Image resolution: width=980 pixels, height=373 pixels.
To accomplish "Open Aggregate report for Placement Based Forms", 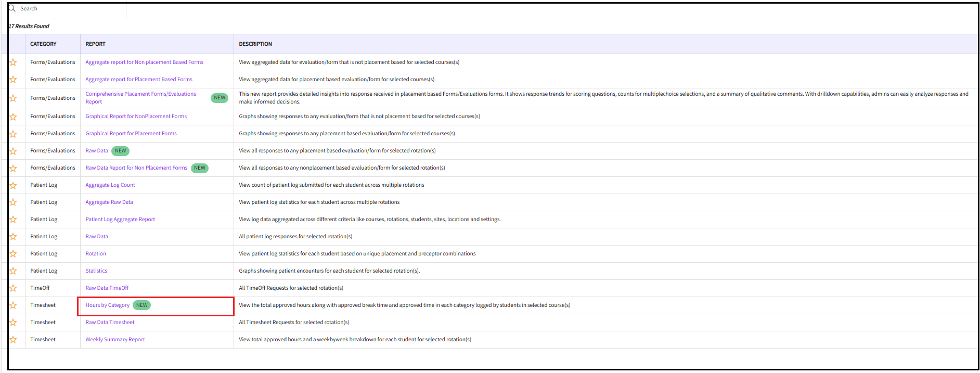I will click(138, 80).
